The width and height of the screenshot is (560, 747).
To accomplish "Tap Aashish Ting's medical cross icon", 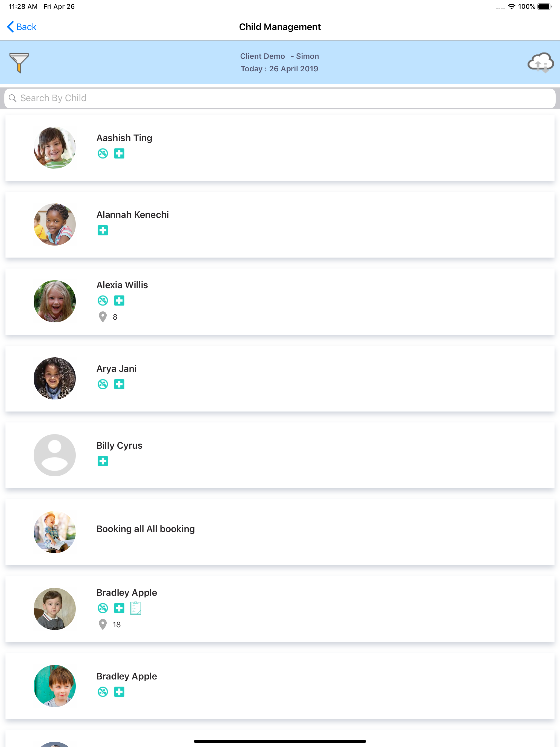I will click(x=119, y=154).
